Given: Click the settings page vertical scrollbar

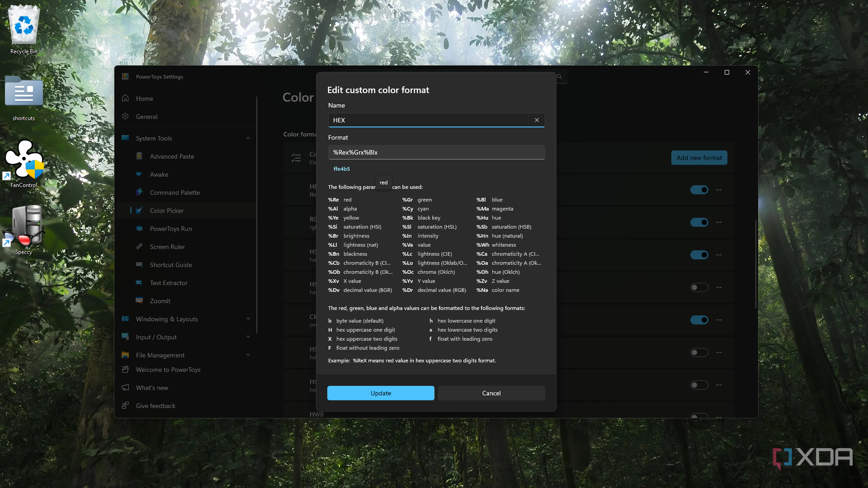Looking at the screenshot, I should coord(755,264).
